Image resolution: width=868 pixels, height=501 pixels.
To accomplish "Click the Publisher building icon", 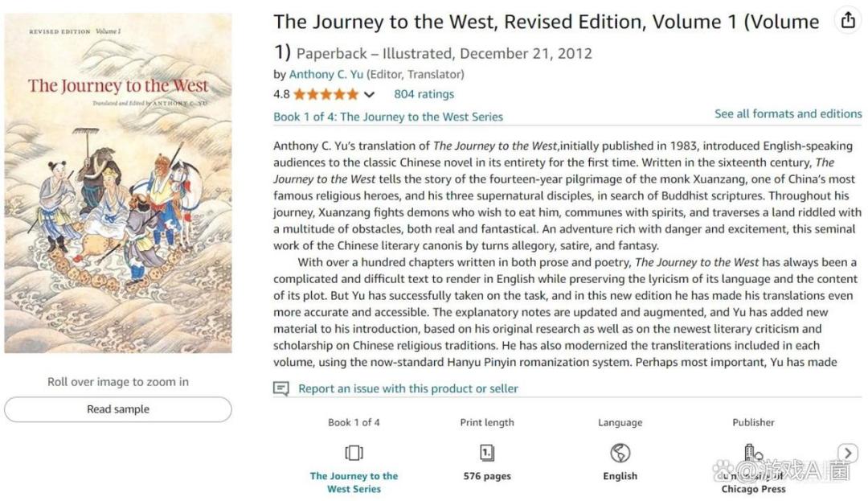I will pos(752,453).
